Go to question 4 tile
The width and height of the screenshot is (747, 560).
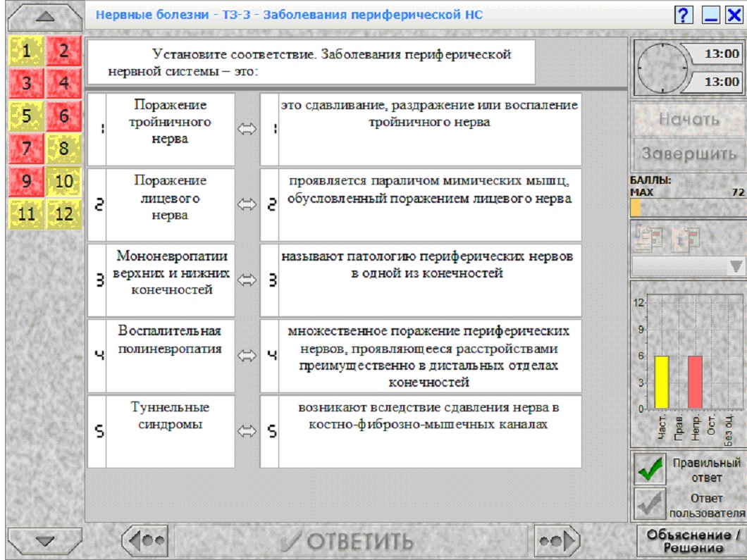64,83
